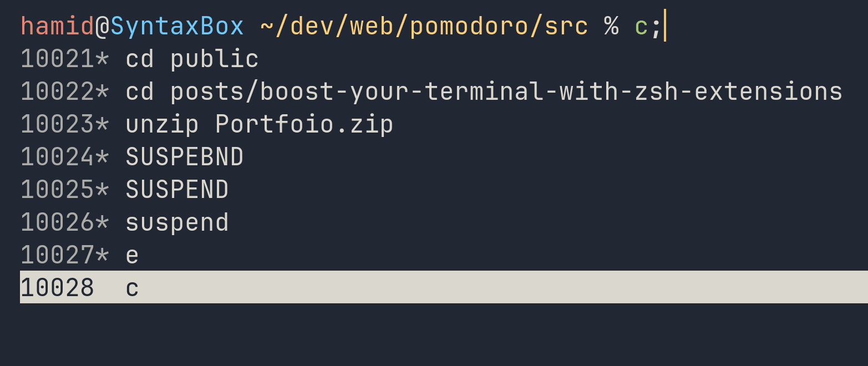Click the asterisk beside 10027
Viewport: 868px width, 366px height.
(x=102, y=255)
